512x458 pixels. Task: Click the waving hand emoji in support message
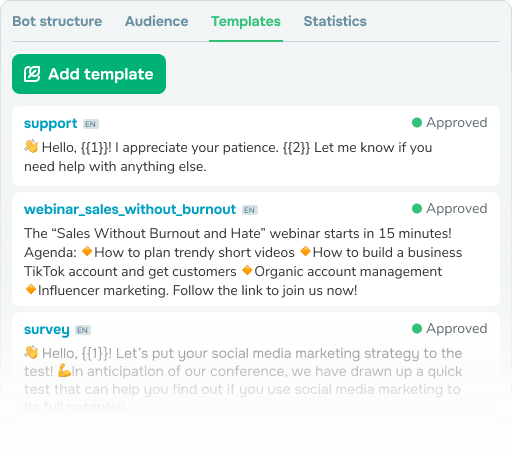[31, 147]
